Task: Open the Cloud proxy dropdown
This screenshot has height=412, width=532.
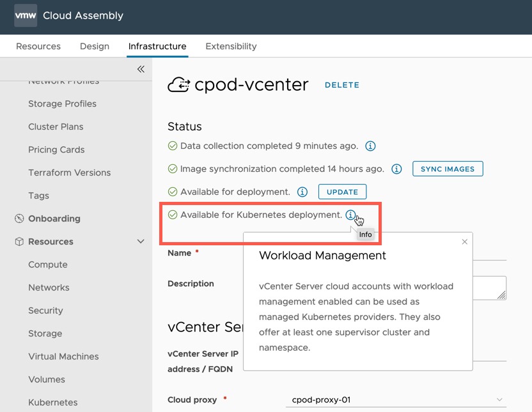Action: click(396, 400)
